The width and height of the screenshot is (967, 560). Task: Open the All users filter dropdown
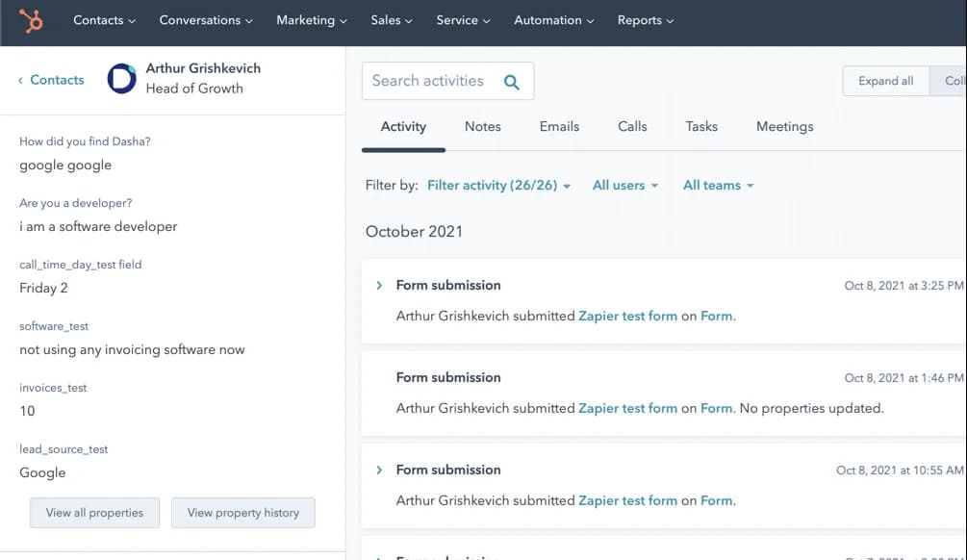[624, 185]
